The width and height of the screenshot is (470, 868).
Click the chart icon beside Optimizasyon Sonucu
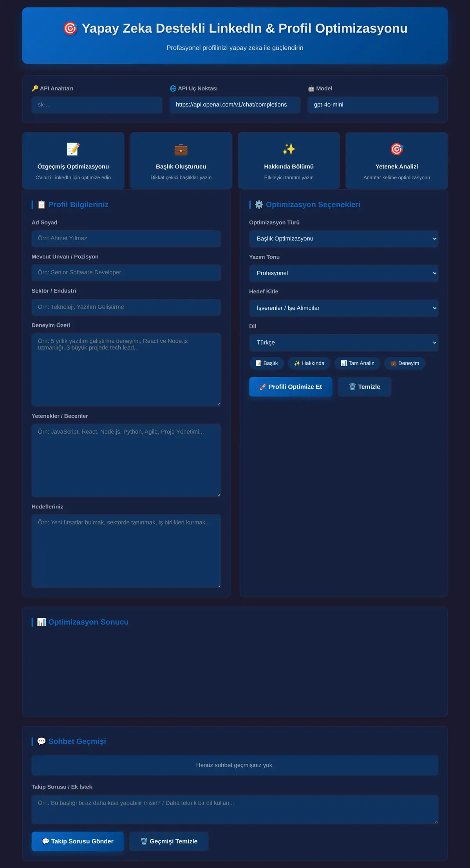[42, 622]
